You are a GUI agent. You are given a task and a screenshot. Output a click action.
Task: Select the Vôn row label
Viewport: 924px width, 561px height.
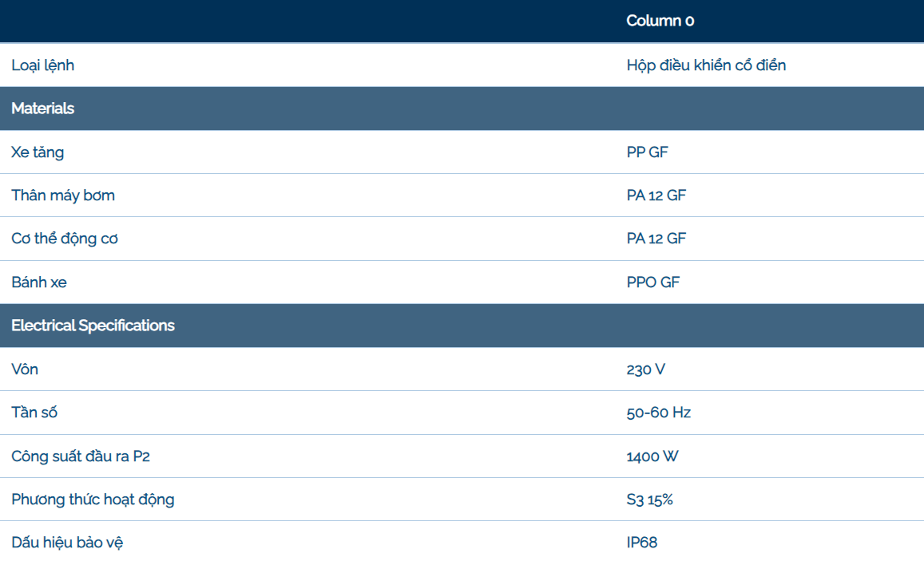tap(25, 369)
